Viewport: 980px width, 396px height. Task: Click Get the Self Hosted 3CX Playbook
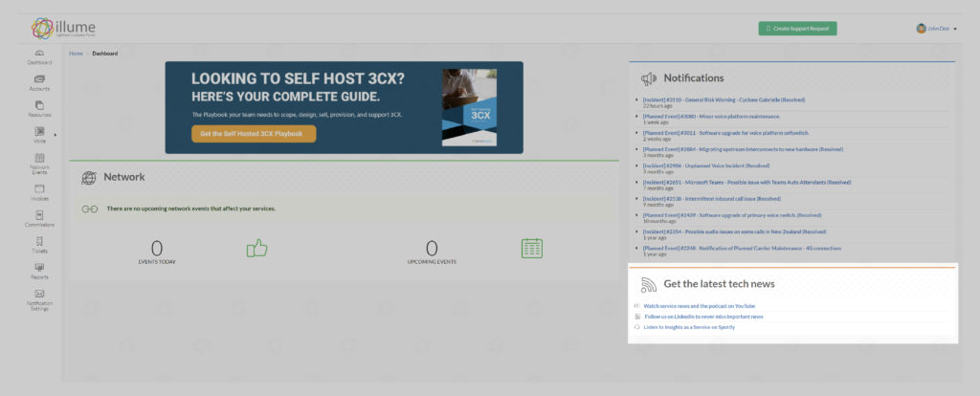[x=253, y=134]
